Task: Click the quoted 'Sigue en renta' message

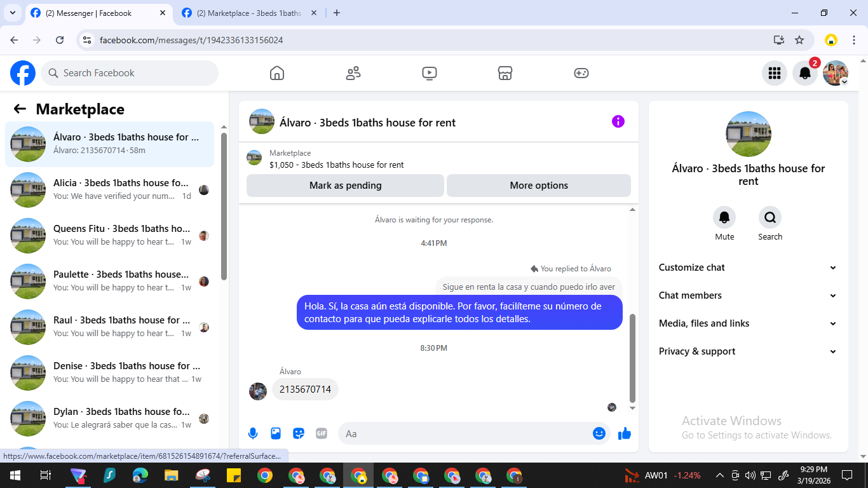Action: click(529, 287)
